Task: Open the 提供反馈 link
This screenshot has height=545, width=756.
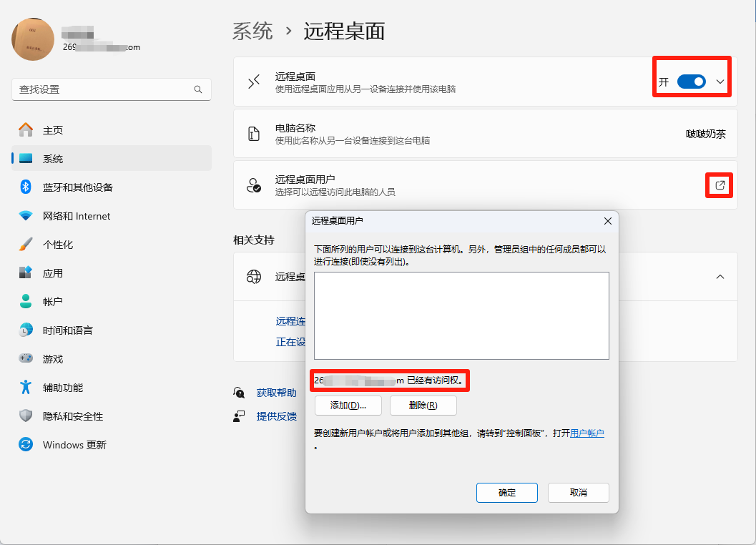Action: (x=276, y=416)
